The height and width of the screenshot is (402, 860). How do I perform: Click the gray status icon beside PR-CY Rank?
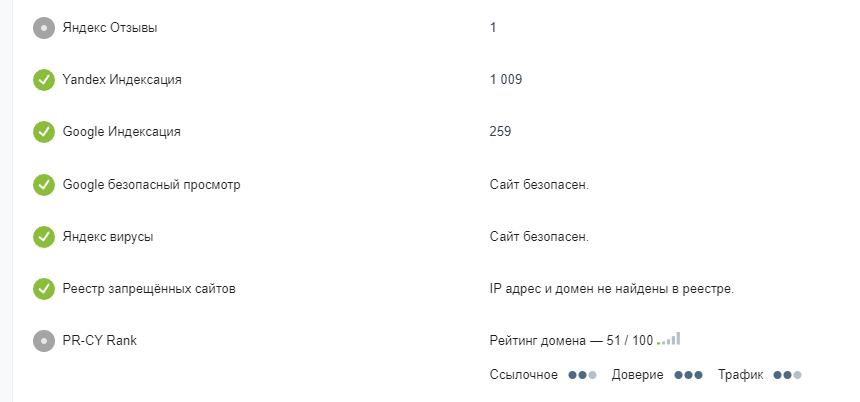tap(44, 341)
